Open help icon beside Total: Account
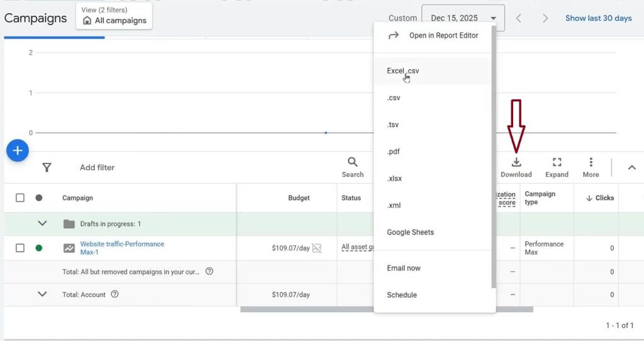The height and width of the screenshot is (341, 644). 114,294
